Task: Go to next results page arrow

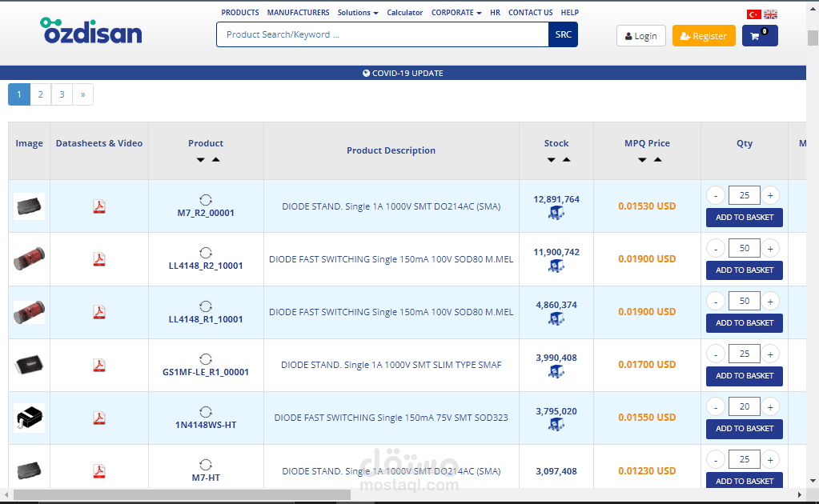Action: tap(82, 94)
